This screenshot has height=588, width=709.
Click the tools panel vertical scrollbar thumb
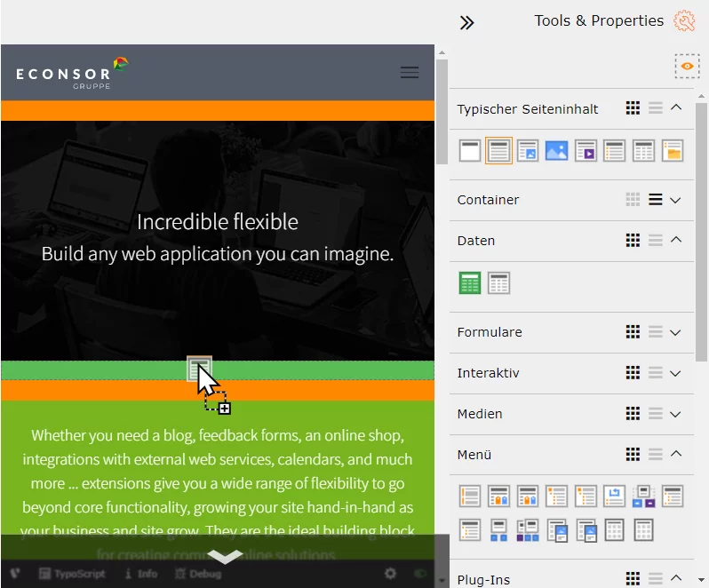pos(701,233)
